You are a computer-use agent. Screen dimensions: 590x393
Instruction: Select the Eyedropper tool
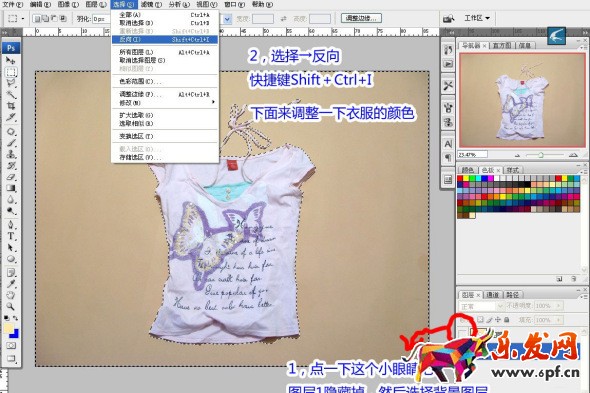(x=11, y=284)
